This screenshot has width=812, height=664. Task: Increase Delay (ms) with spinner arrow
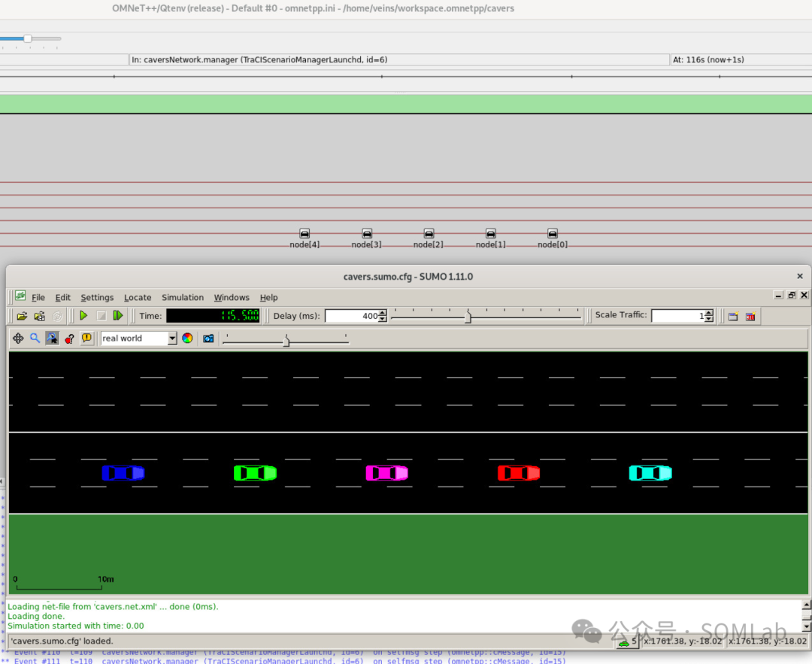pyautogui.click(x=382, y=312)
